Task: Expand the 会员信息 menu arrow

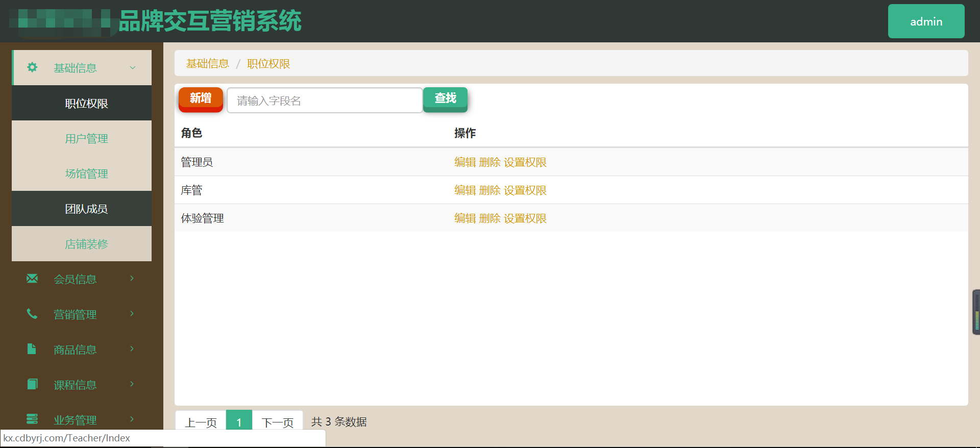Action: click(x=132, y=279)
